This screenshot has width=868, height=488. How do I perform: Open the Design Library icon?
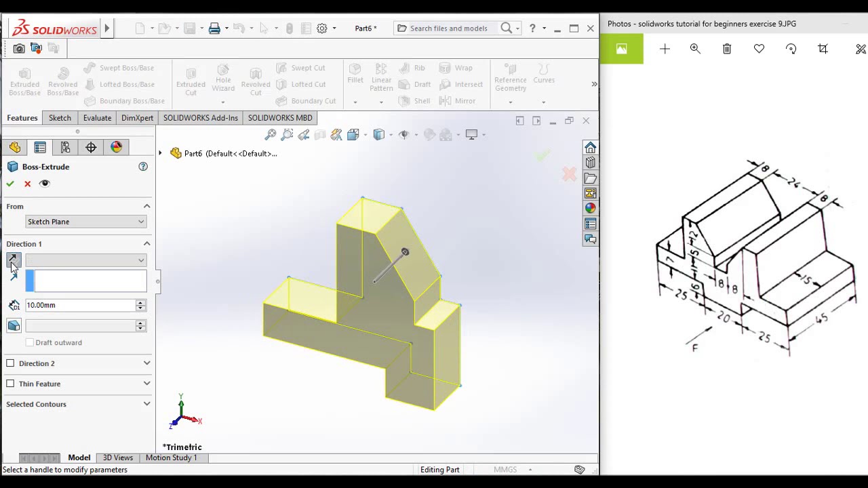coord(590,163)
